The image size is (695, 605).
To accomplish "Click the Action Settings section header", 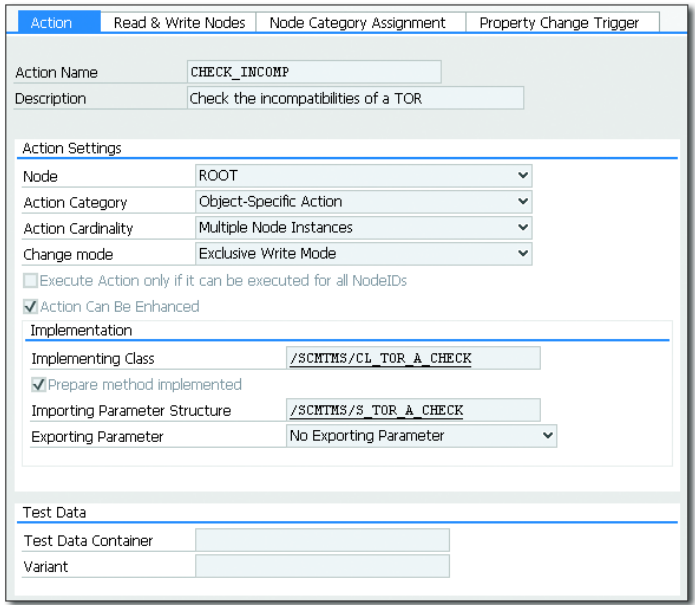I will click(x=72, y=148).
